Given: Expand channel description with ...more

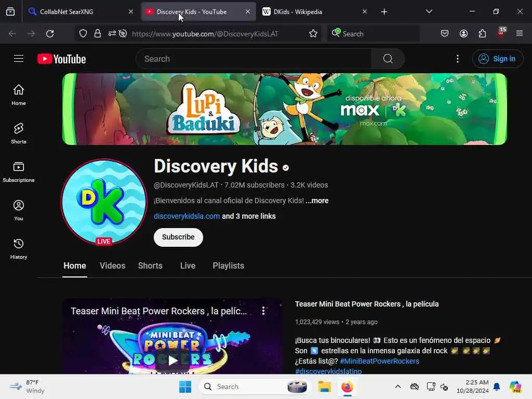Looking at the screenshot, I should (317, 201).
